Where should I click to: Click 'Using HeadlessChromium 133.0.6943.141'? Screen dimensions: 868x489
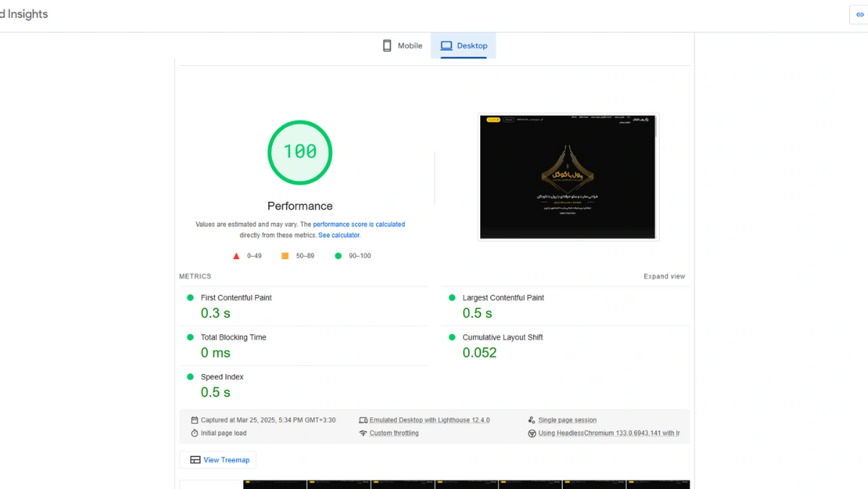(609, 433)
